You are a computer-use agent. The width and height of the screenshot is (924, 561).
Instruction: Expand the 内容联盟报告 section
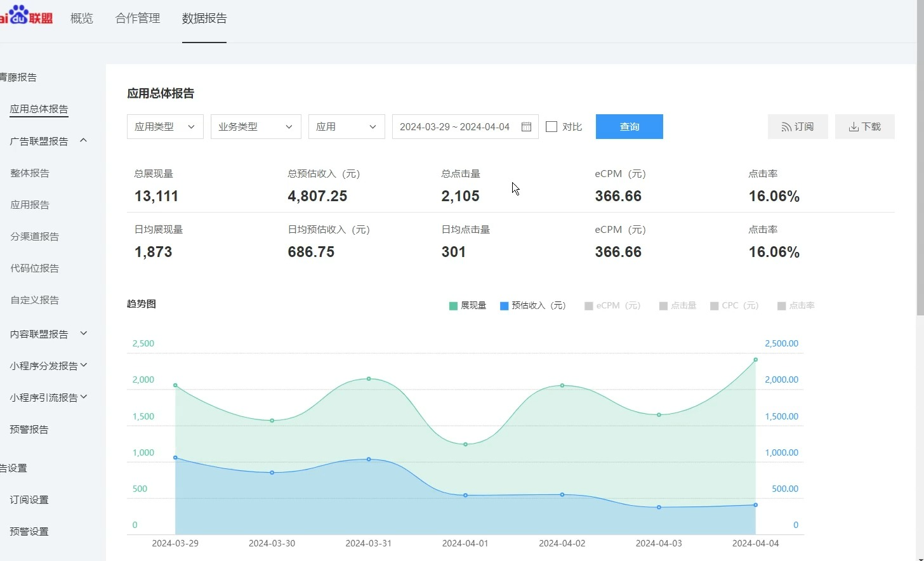pos(83,333)
